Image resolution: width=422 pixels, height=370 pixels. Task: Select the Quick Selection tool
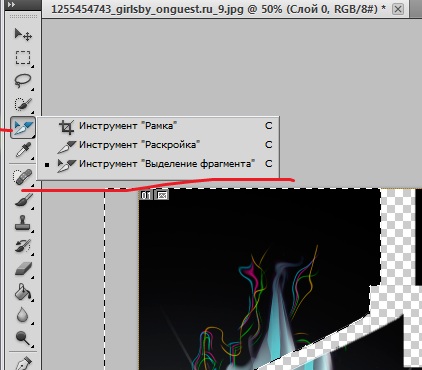point(23,104)
